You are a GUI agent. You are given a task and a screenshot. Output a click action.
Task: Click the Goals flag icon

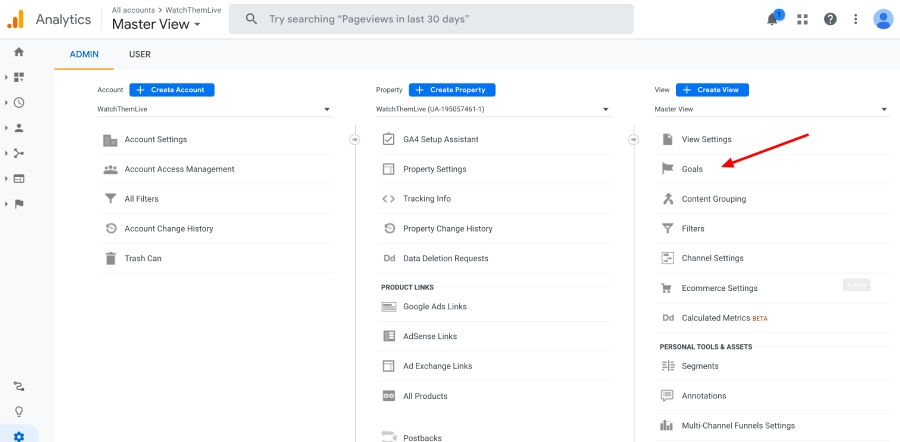click(668, 169)
